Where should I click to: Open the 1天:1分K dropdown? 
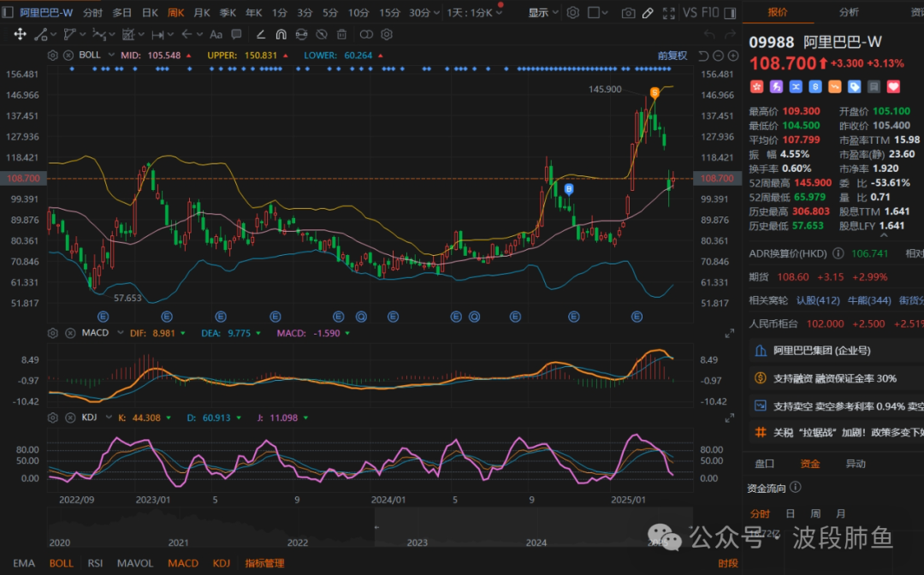(474, 12)
